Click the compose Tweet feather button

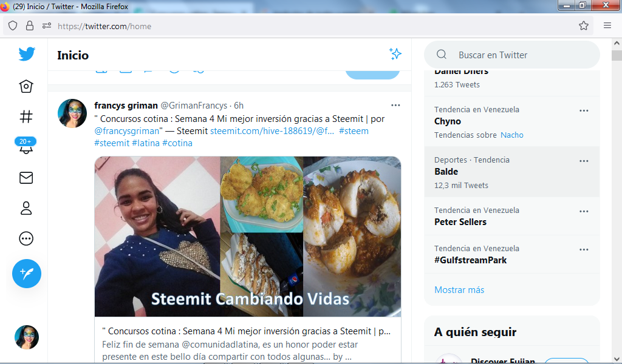(x=27, y=273)
